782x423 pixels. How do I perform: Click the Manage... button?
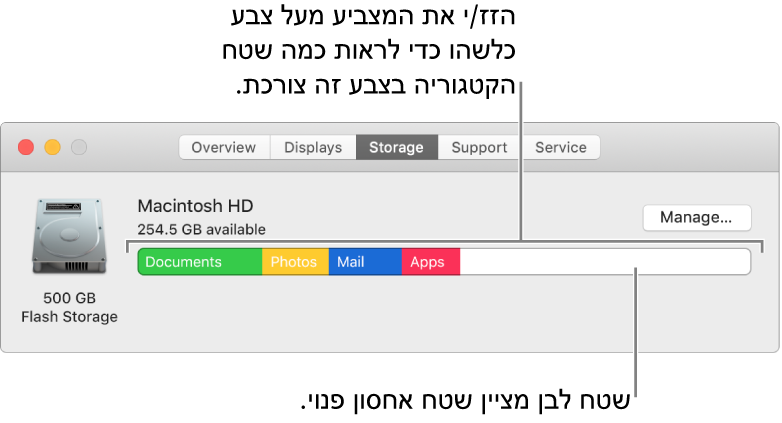(x=697, y=217)
